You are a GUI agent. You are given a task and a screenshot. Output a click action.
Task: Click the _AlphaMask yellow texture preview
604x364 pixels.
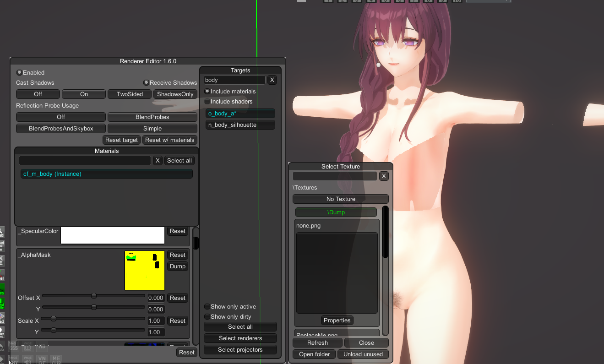pos(144,270)
